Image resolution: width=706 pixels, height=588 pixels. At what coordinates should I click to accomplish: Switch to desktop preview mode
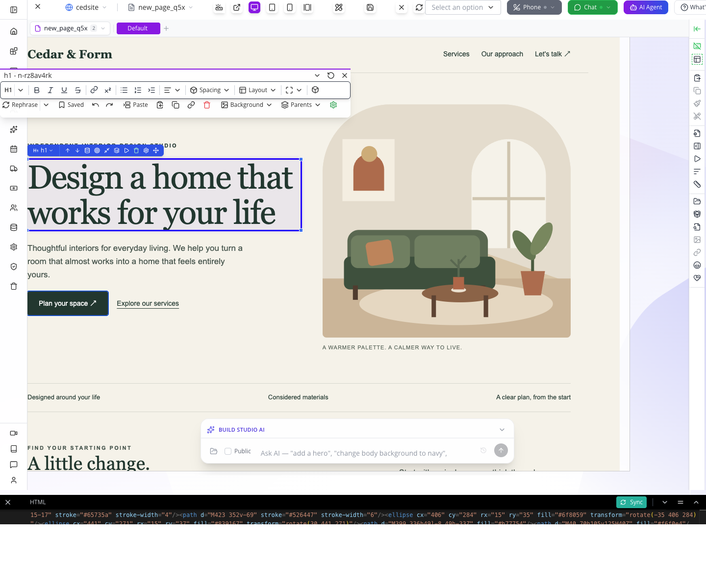(254, 7)
